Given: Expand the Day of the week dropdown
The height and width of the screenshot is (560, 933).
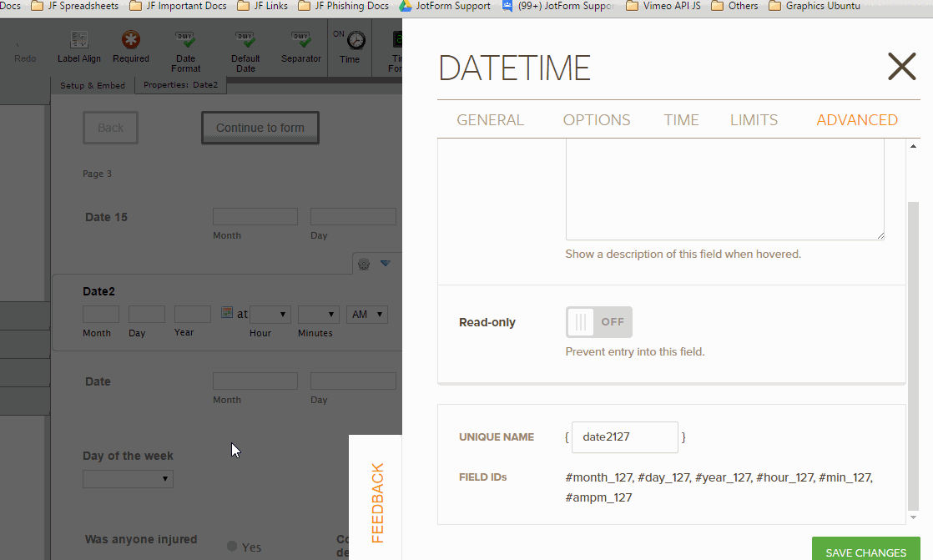Looking at the screenshot, I should [128, 478].
